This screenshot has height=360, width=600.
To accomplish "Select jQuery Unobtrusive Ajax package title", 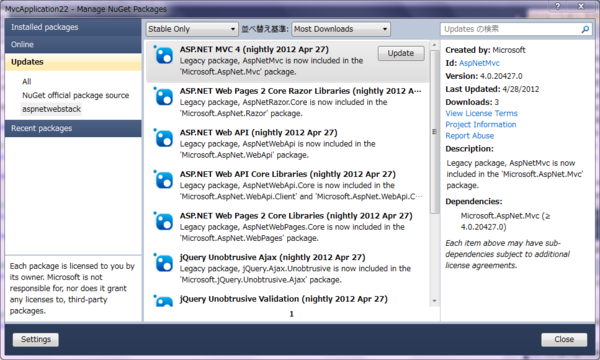I will click(273, 257).
